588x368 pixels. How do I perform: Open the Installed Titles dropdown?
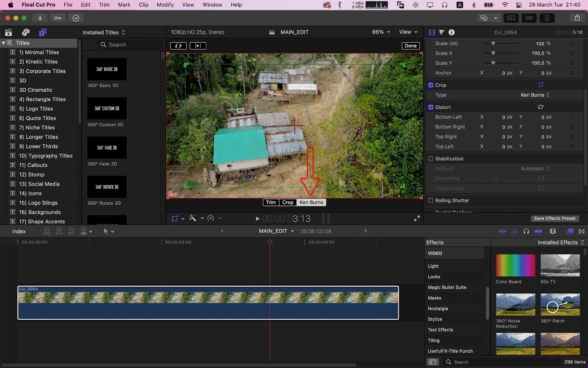[x=104, y=32]
